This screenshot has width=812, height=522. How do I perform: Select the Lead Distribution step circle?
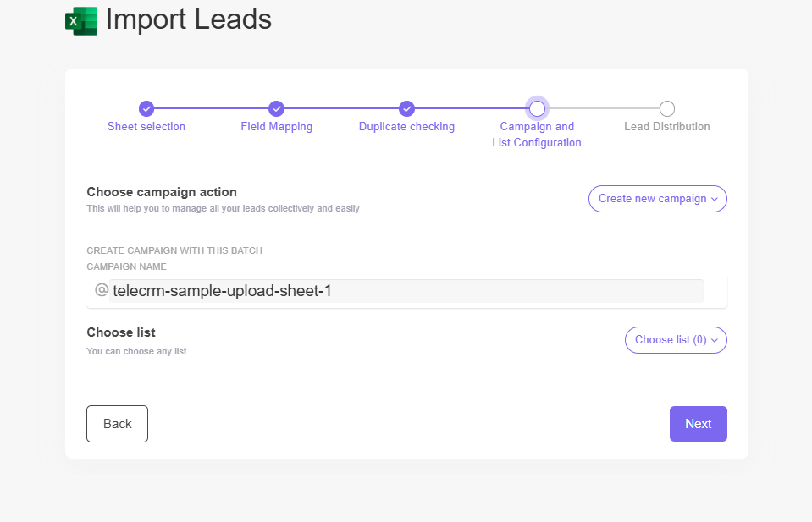(x=667, y=108)
